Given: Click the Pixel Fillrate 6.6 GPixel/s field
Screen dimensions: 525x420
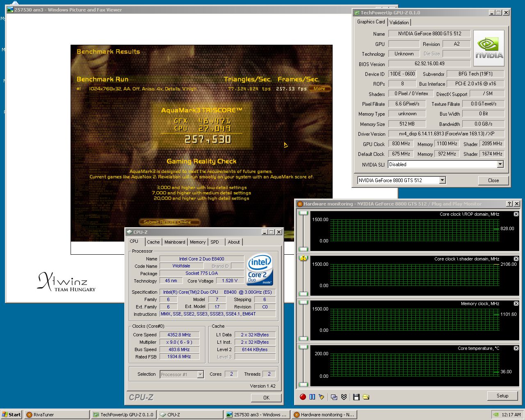Looking at the screenshot, I should 407,104.
